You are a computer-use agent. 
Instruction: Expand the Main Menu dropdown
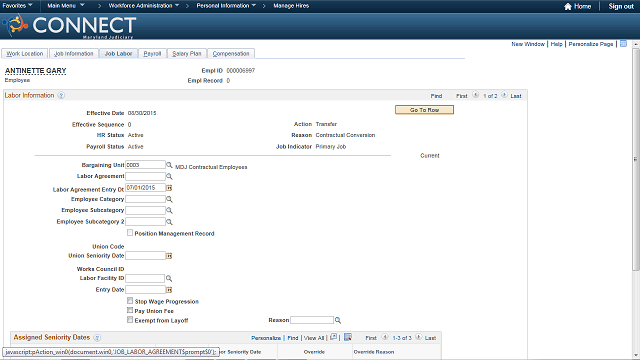point(66,6)
